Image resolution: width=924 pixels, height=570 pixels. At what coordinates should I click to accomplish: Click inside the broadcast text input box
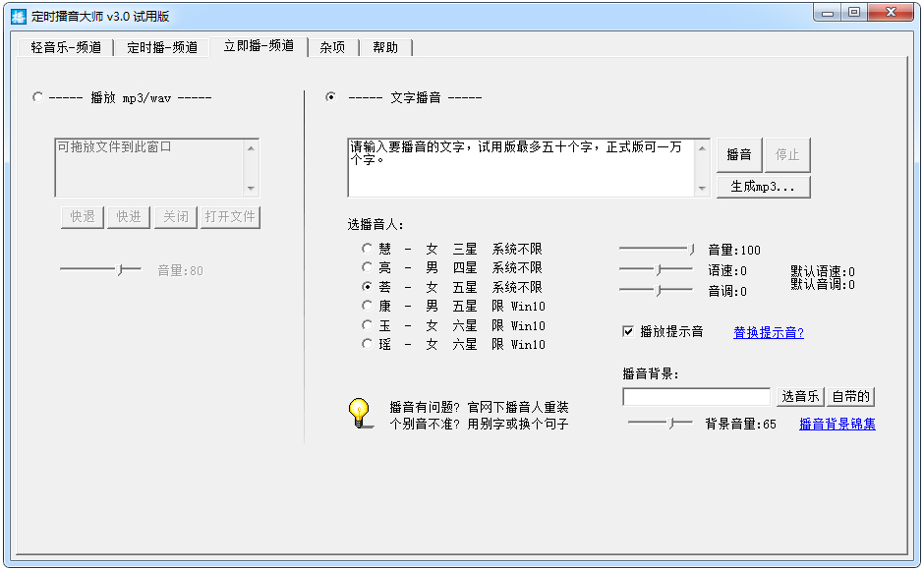click(522, 167)
